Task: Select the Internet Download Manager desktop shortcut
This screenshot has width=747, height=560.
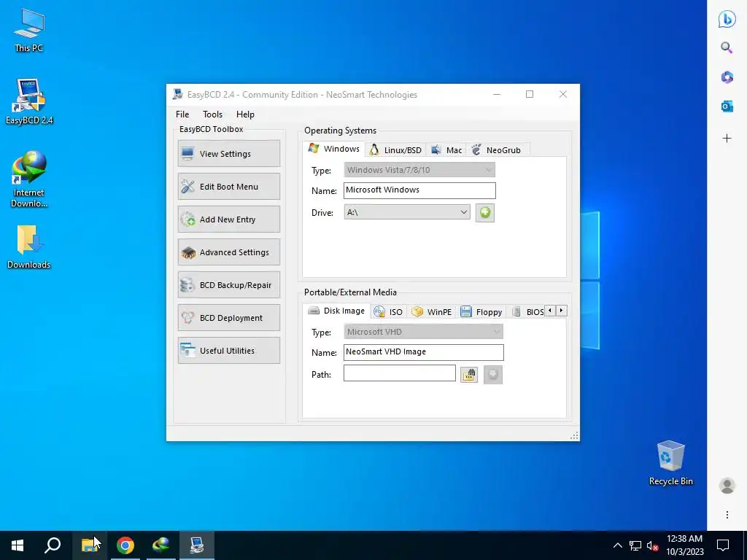Action: click(x=29, y=179)
